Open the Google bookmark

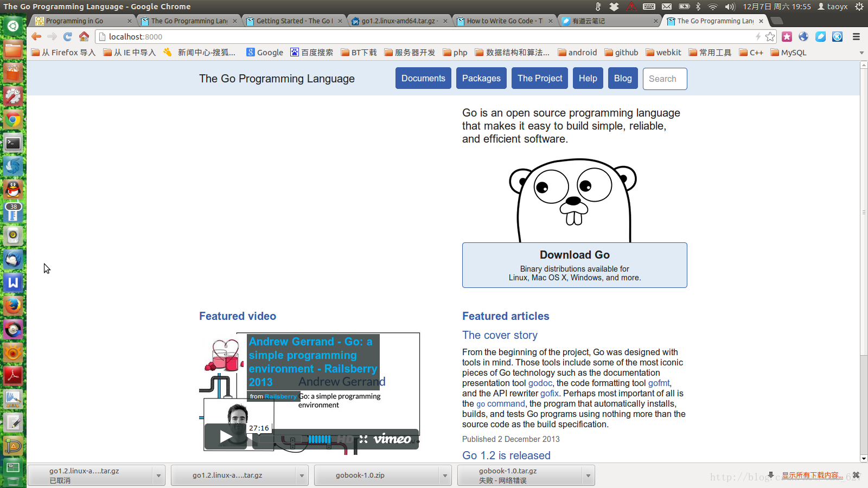[265, 53]
